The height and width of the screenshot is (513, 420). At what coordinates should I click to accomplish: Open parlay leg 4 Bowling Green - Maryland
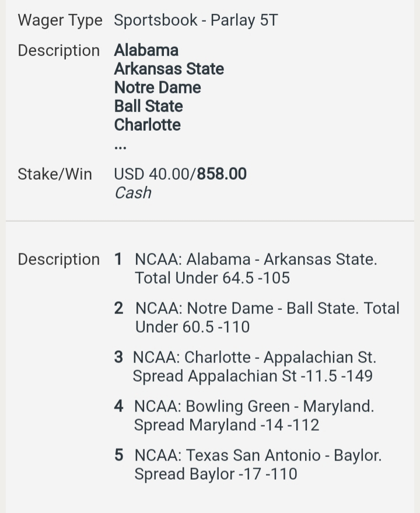click(244, 416)
